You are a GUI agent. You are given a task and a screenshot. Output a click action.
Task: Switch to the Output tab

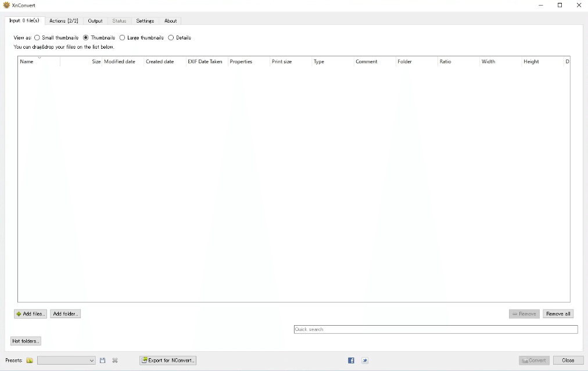[x=95, y=21]
